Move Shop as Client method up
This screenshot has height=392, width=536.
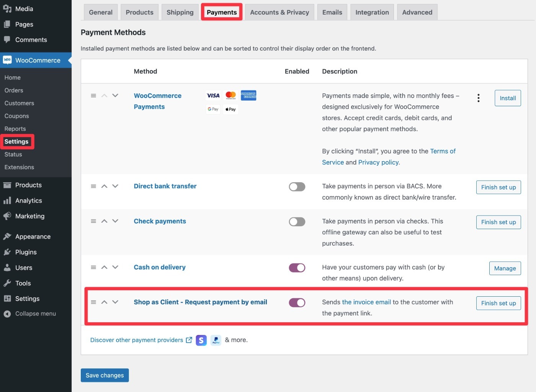(104, 302)
